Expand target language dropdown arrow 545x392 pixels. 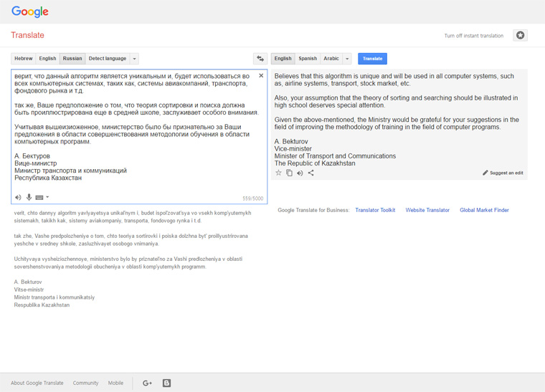pos(347,59)
